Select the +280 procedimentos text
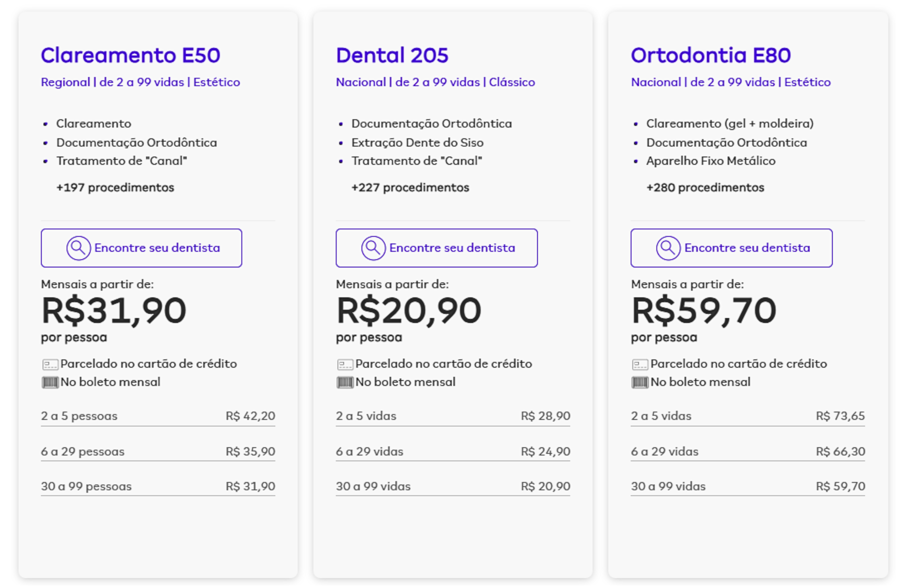Viewport: 907px width, 588px height. tap(706, 187)
